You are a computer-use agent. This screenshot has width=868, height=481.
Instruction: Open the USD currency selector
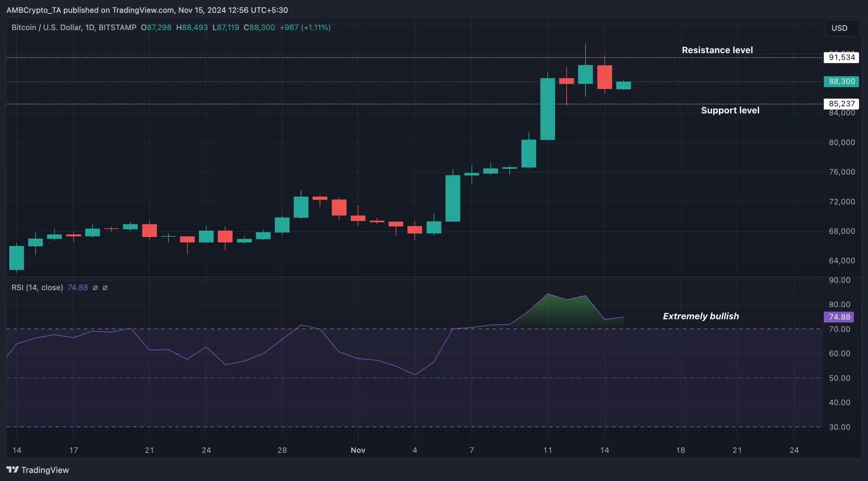click(841, 28)
